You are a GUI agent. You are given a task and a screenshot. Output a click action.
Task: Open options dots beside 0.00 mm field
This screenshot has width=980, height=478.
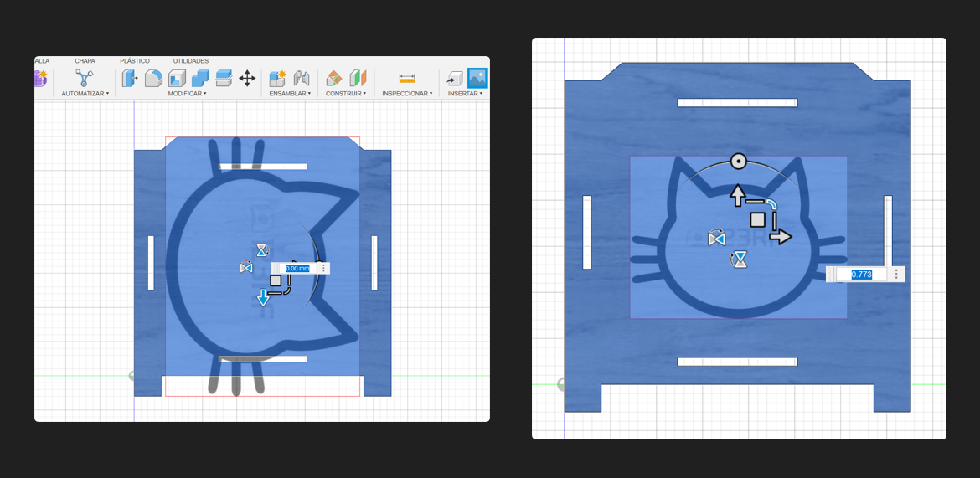coord(323,268)
